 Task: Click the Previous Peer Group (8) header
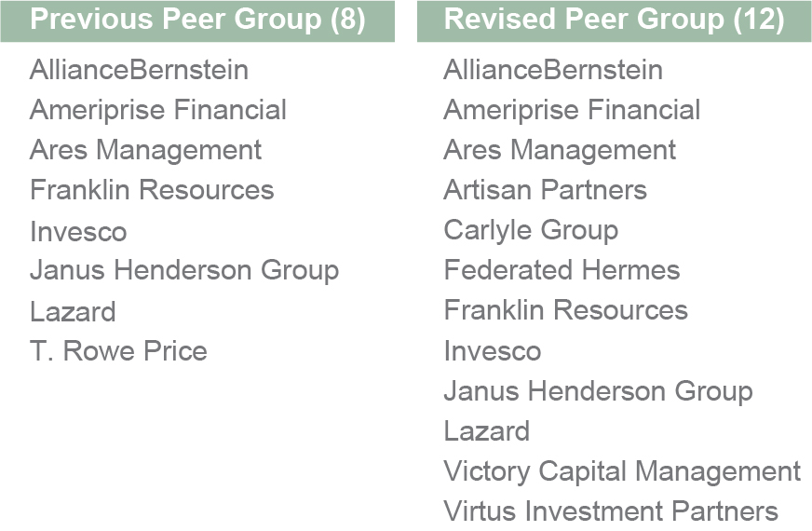click(x=197, y=20)
